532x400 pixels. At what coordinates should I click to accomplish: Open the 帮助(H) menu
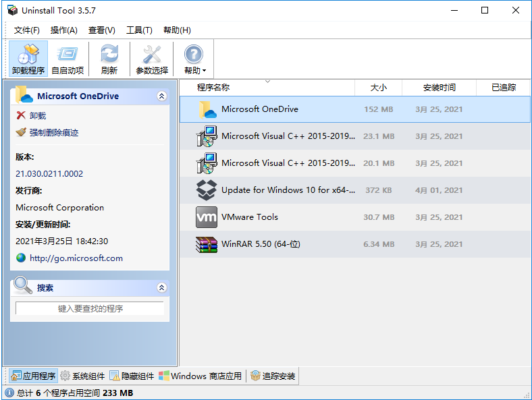point(177,30)
